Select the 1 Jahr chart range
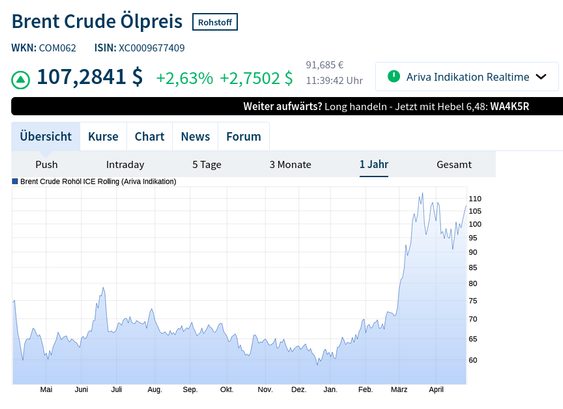The height and width of the screenshot is (409, 563). coord(374,164)
